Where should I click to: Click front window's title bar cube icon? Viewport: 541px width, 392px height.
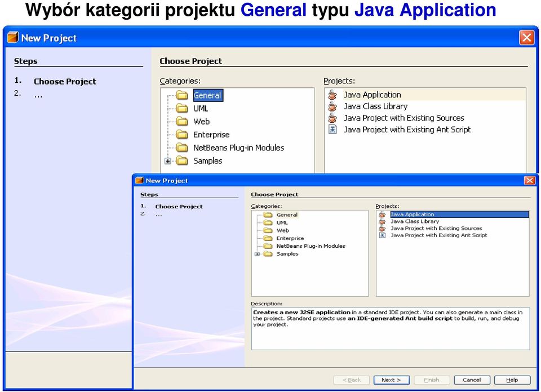tap(139, 180)
